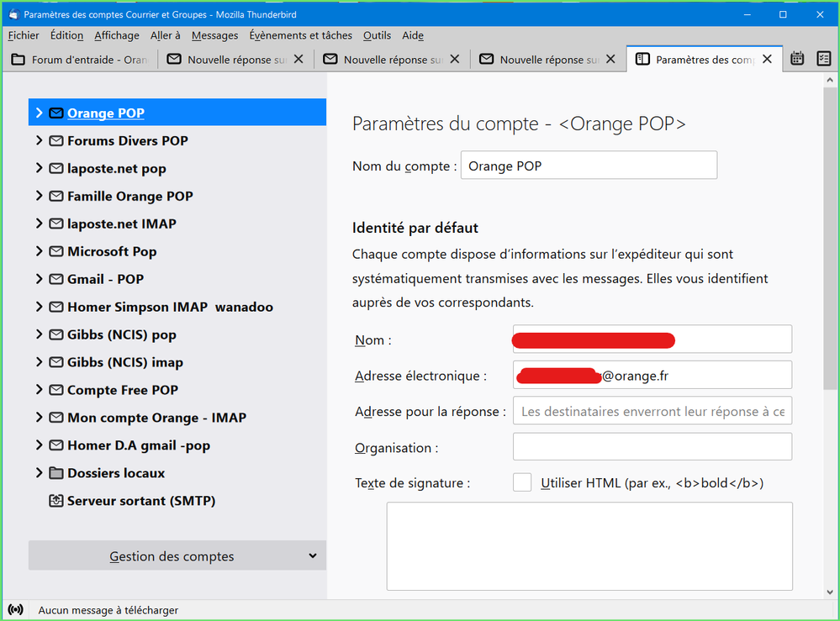840x621 pixels.
Task: Click the Organisation input field
Action: coord(652,446)
